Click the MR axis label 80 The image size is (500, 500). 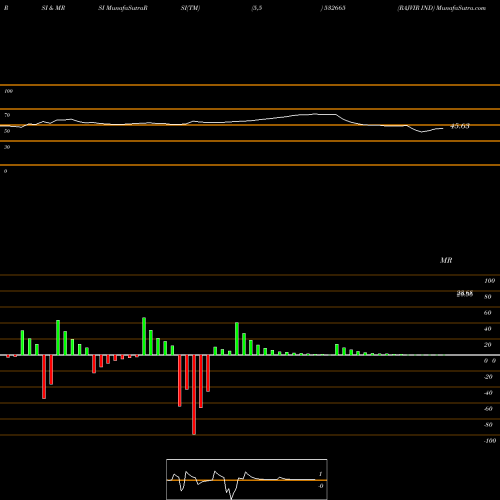coord(487,297)
